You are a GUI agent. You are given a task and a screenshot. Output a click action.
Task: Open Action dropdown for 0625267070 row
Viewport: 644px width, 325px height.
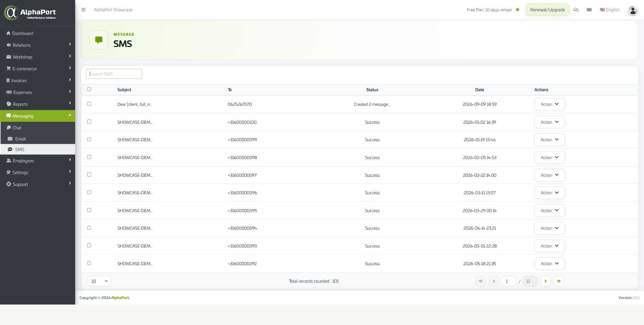(549, 104)
